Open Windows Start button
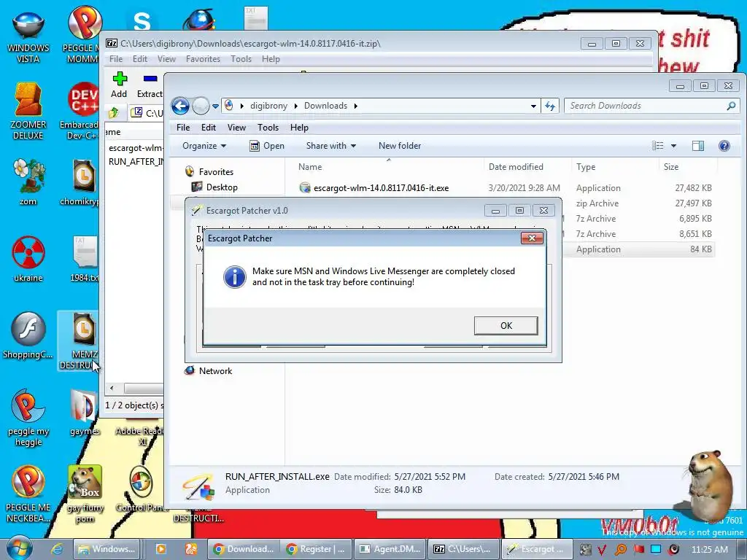 pyautogui.click(x=20, y=548)
